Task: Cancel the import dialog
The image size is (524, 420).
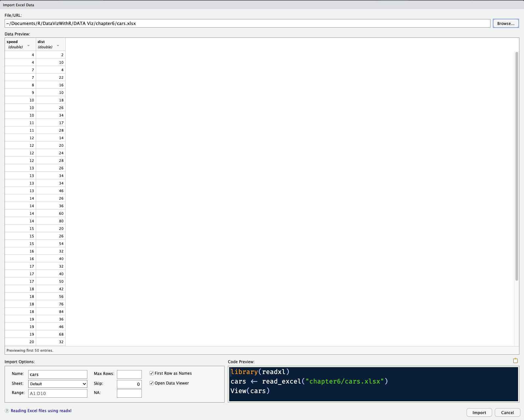Action: (x=507, y=413)
